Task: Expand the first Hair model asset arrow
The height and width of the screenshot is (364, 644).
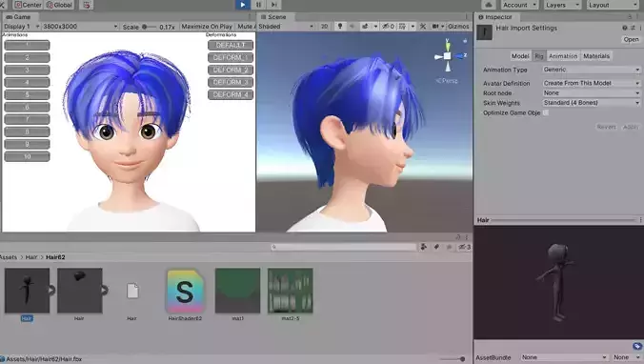Action: click(51, 290)
